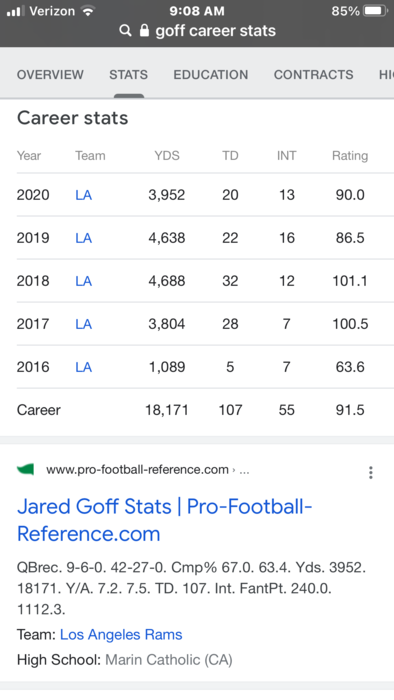This screenshot has width=394, height=700.
Task: Select the STATS tab
Action: 129,75
